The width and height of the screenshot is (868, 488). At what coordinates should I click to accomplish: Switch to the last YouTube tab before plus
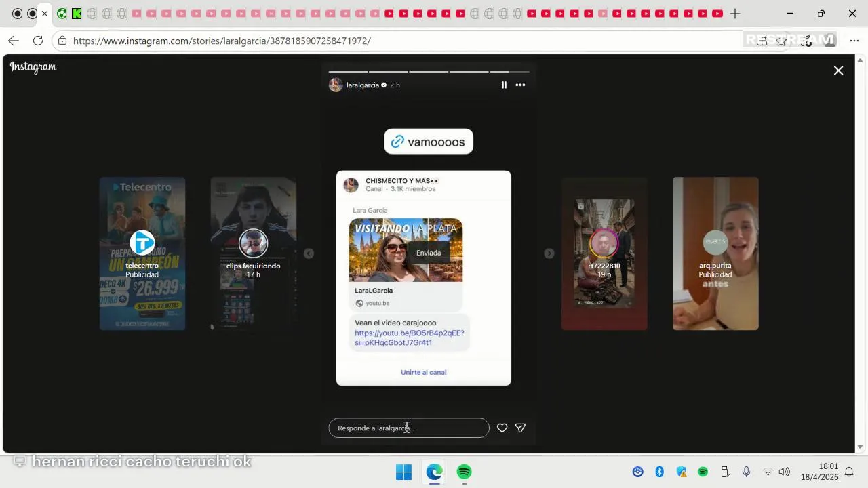(717, 14)
